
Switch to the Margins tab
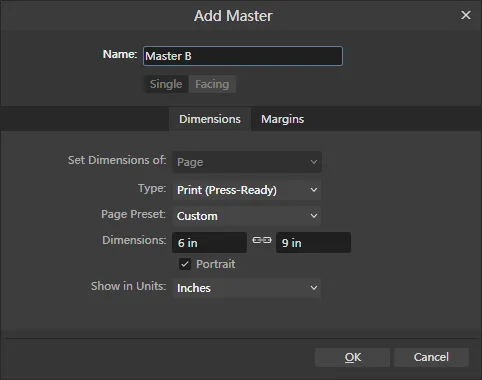pyautogui.click(x=282, y=119)
